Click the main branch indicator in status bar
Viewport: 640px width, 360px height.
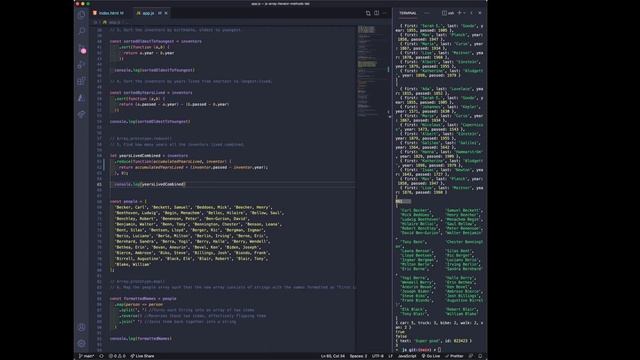(86, 356)
